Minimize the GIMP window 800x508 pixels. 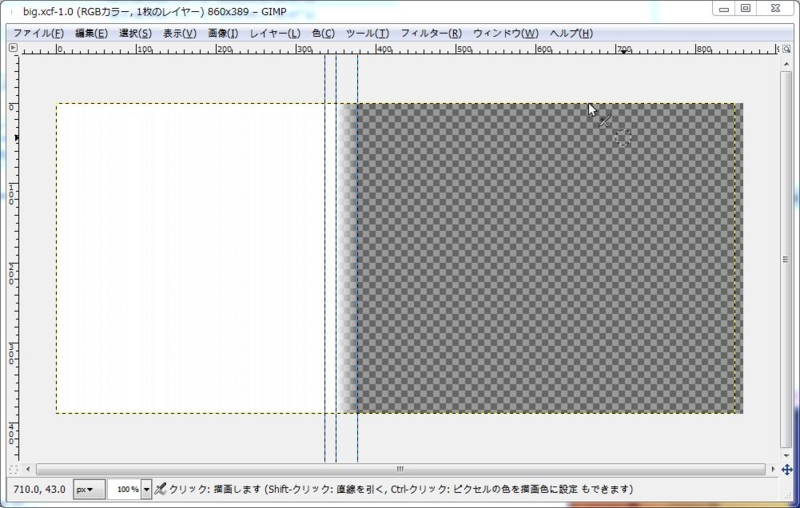[x=723, y=8]
